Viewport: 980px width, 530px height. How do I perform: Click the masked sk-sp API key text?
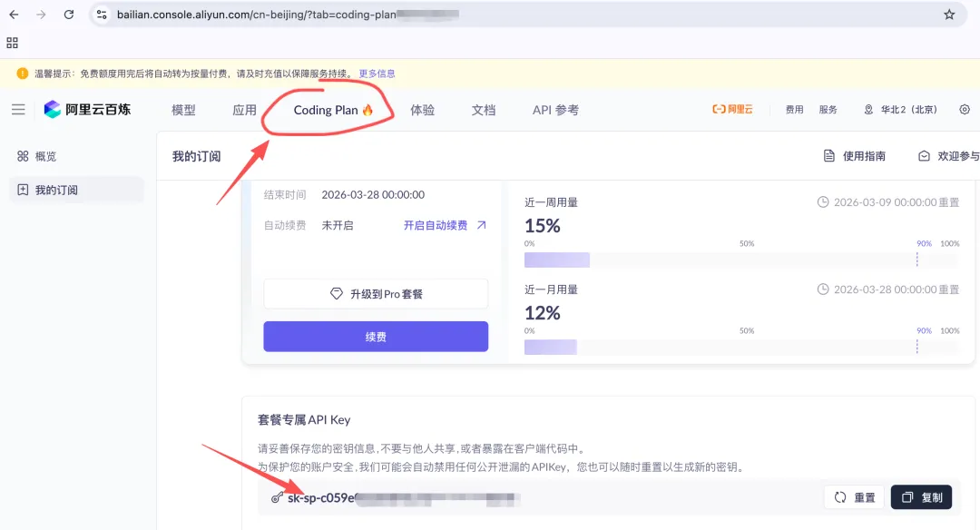(404, 498)
